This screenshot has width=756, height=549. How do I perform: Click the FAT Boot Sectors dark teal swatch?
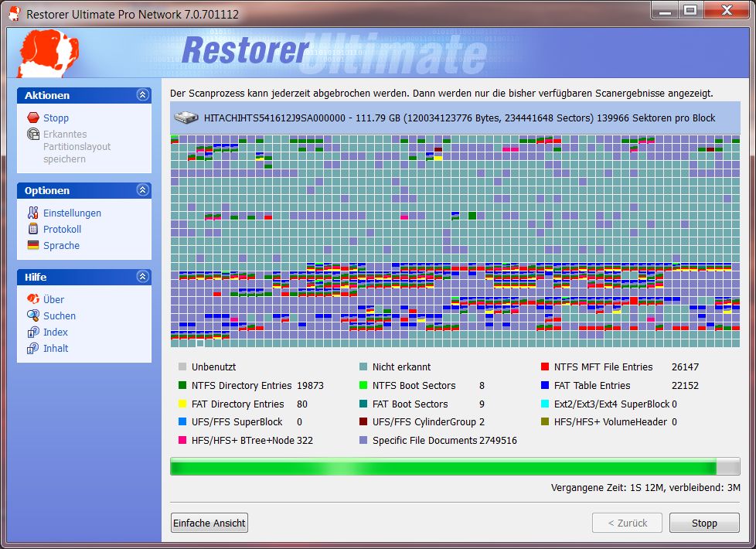point(363,404)
